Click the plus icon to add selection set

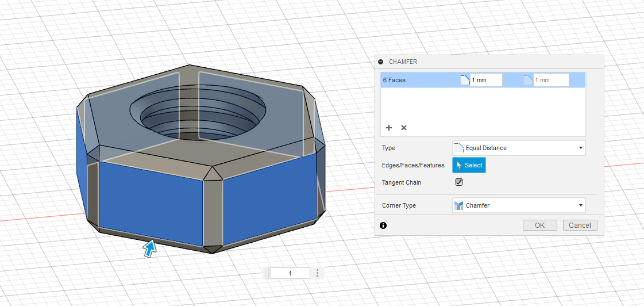click(x=388, y=128)
